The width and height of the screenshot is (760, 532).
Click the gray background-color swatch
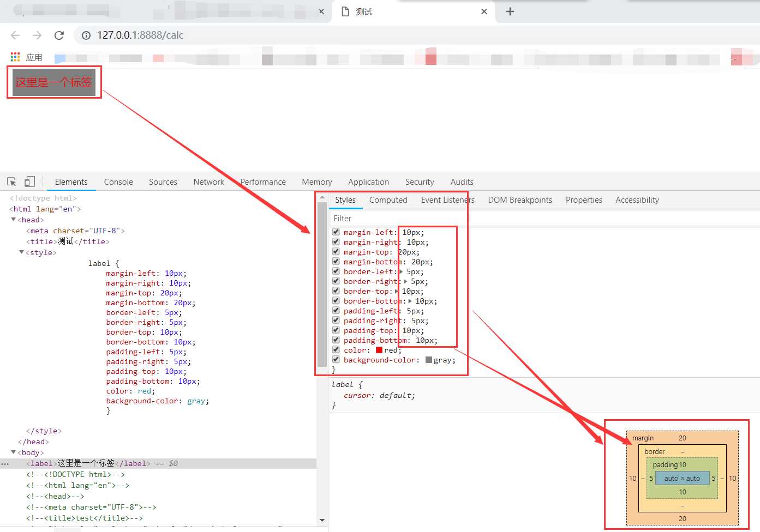[429, 360]
